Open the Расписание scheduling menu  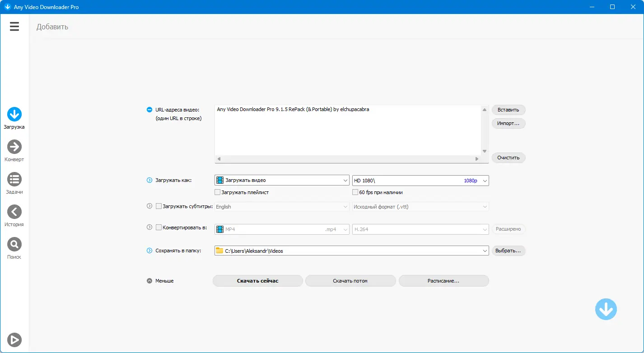click(x=443, y=280)
